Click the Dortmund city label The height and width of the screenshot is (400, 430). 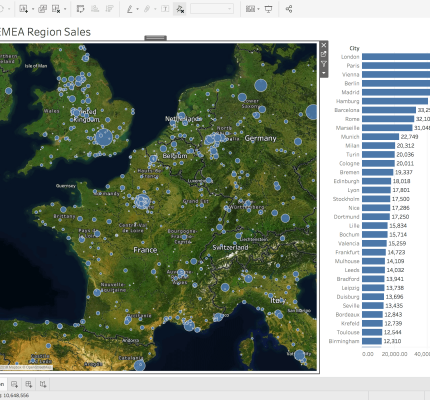(x=347, y=217)
